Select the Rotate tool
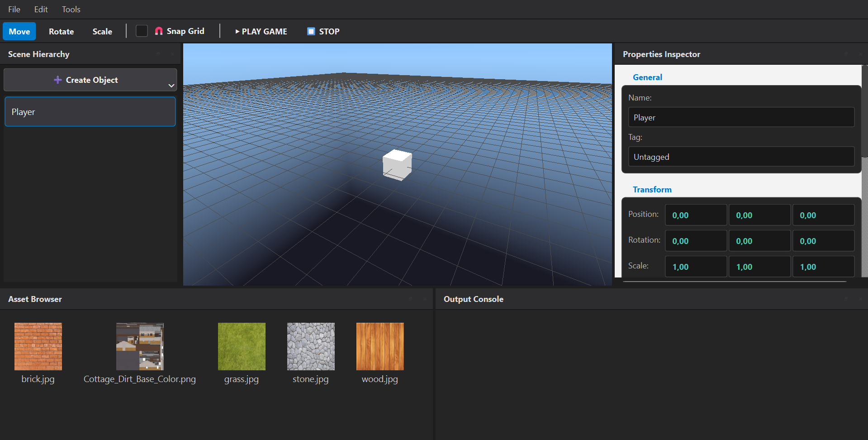 (61, 31)
